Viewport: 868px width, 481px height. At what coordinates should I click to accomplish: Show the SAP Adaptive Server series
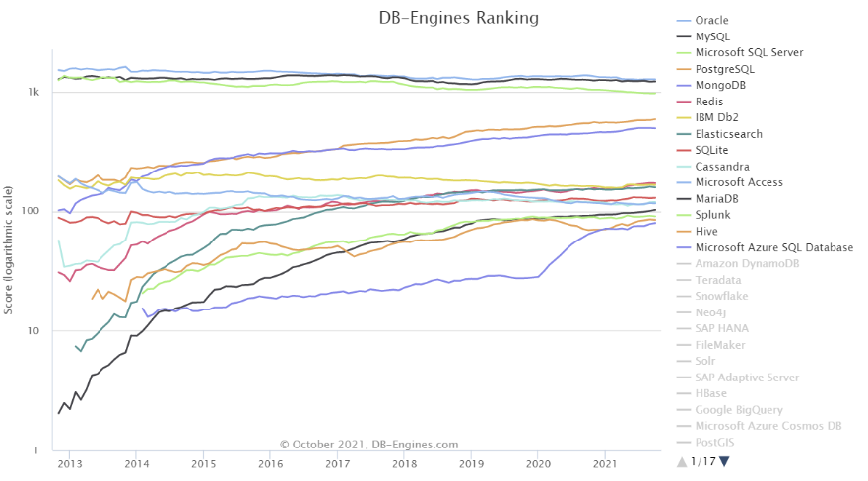tap(738, 378)
